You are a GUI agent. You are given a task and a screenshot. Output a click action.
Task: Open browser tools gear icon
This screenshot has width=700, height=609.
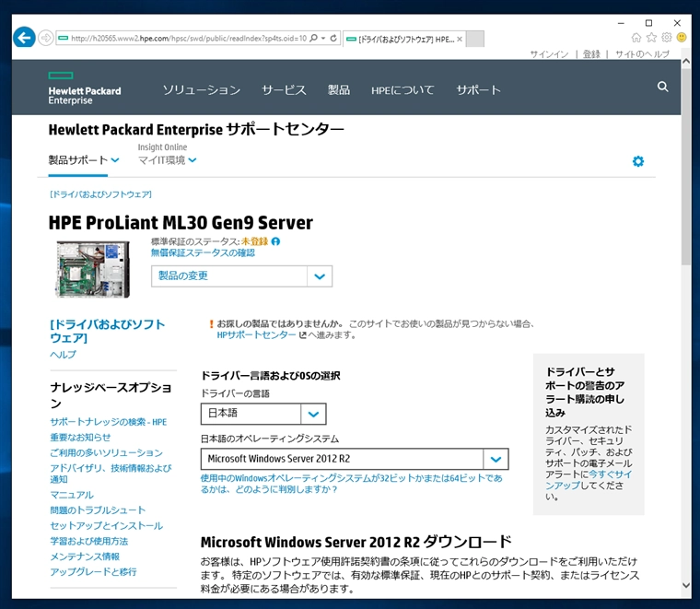click(667, 38)
